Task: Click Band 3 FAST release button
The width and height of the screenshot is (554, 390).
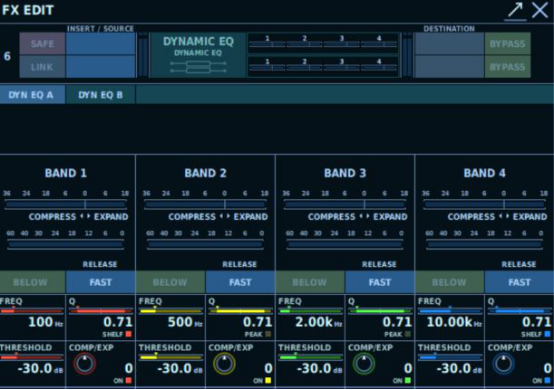Action: pos(380,282)
